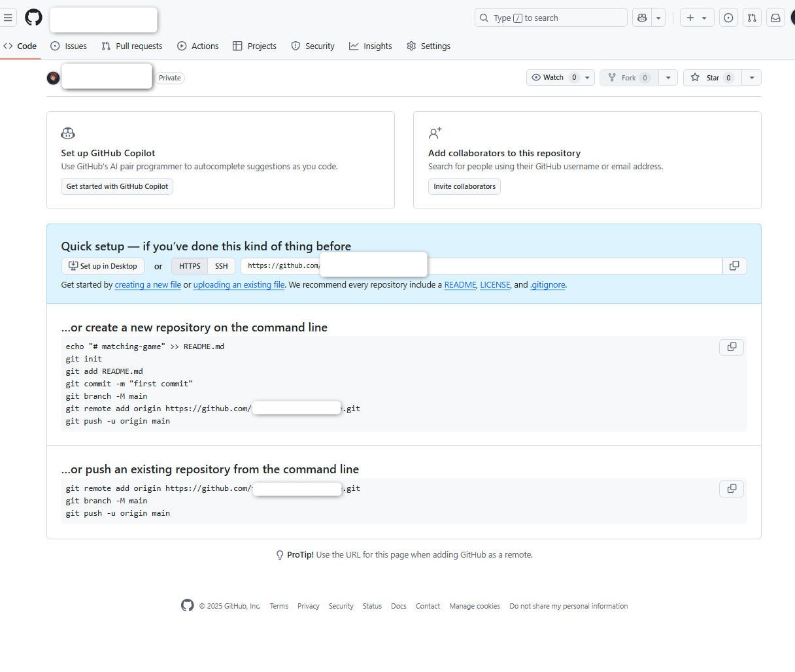Image resolution: width=795 pixels, height=672 pixels.
Task: Click the GitHub logo home icon
Action: tap(33, 18)
